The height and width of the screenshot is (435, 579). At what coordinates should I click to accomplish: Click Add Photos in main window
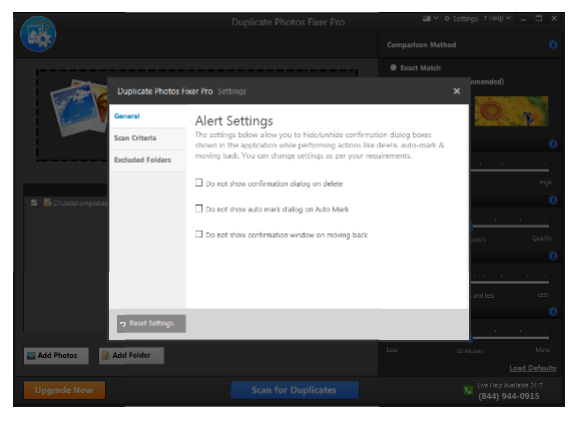click(x=56, y=356)
